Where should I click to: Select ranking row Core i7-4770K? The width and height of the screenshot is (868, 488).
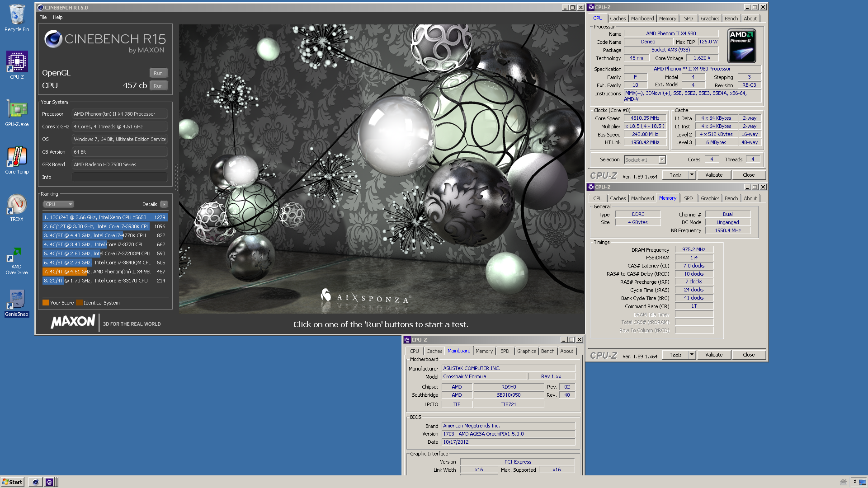point(105,235)
